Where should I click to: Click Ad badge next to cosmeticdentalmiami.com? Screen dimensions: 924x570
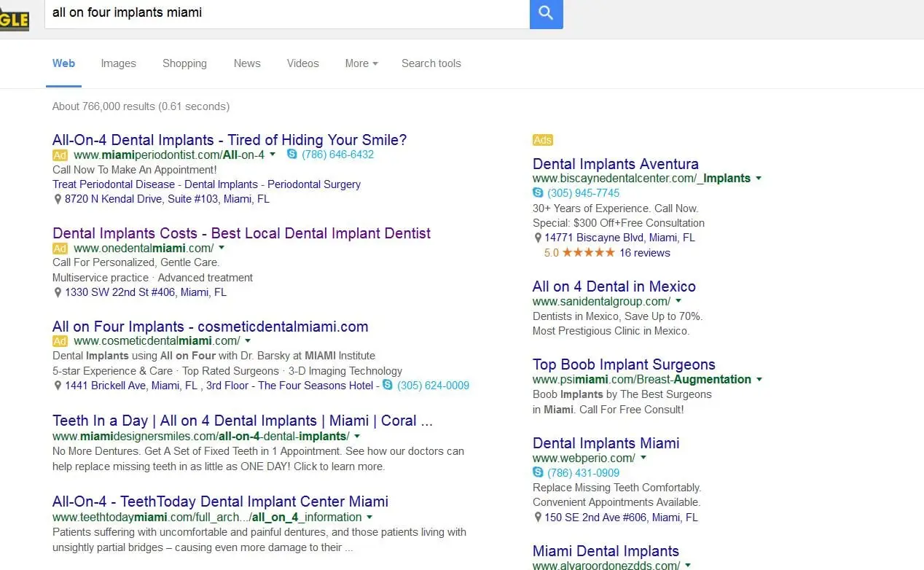(x=60, y=341)
